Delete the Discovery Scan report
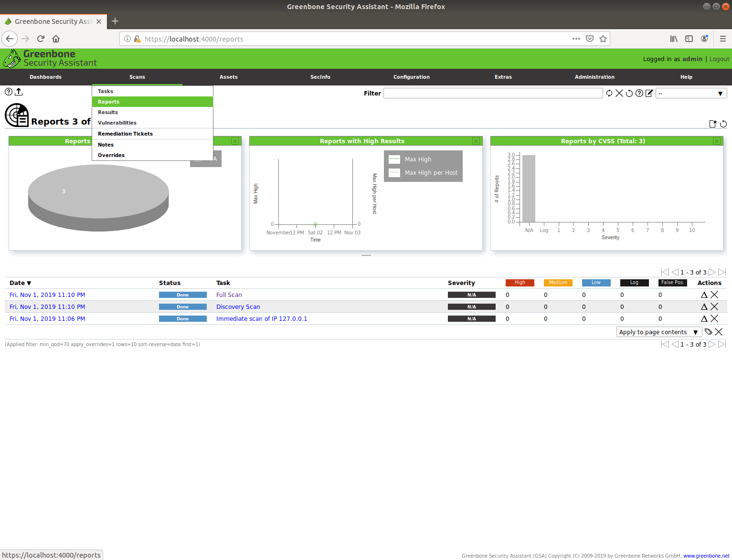 pyautogui.click(x=714, y=307)
